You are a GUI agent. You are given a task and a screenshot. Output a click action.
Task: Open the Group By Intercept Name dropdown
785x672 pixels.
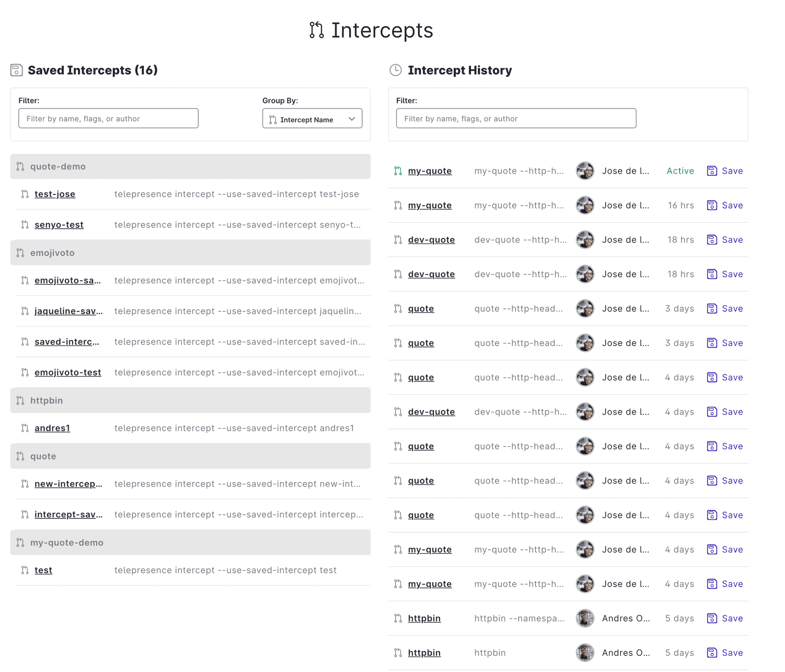(312, 119)
